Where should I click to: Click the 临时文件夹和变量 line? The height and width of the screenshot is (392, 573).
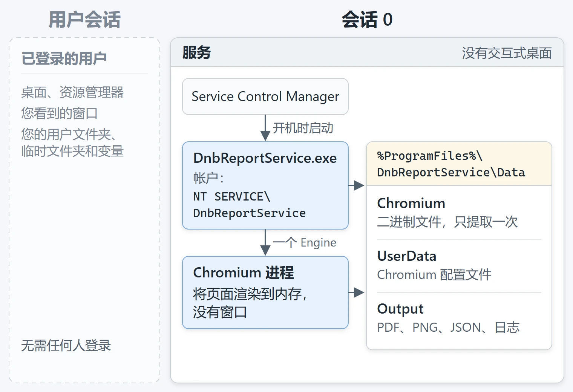72,151
